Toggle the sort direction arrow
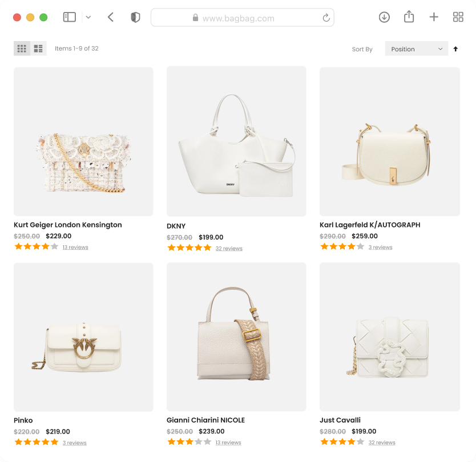The height and width of the screenshot is (462, 476). (455, 49)
